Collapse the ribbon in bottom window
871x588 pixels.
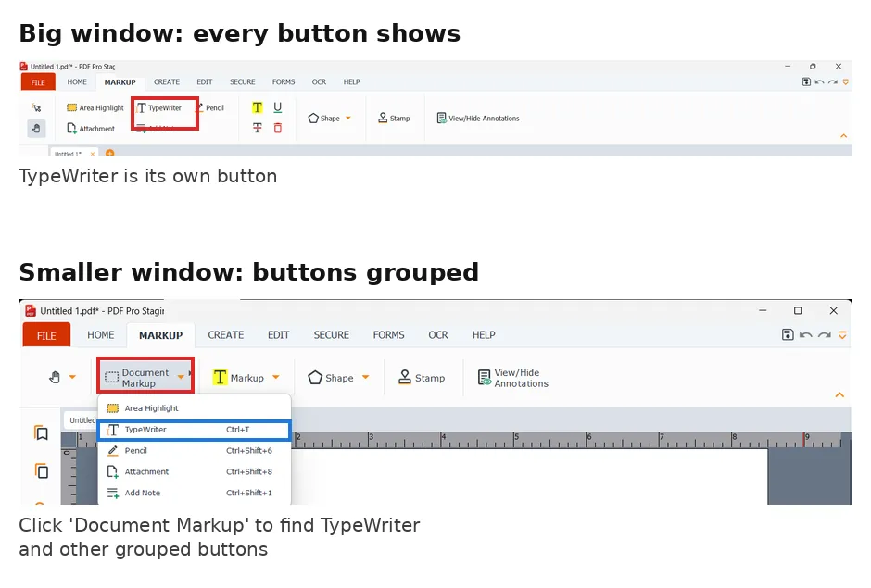coord(839,394)
